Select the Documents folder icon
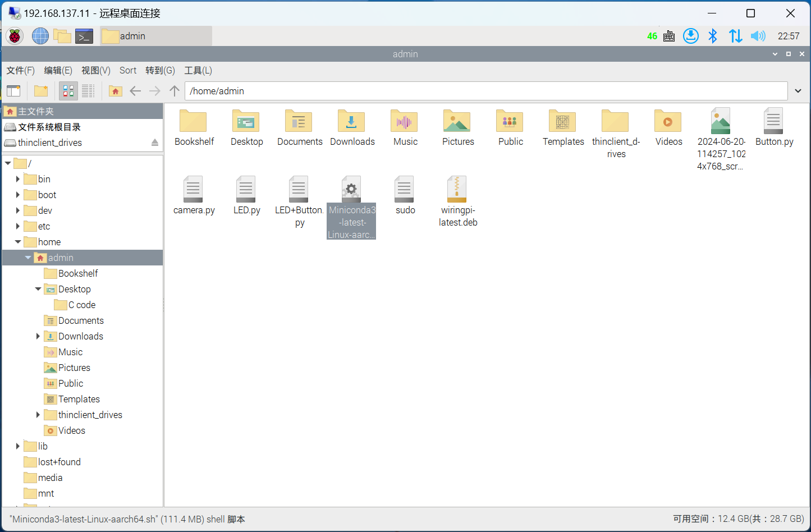 [299, 121]
